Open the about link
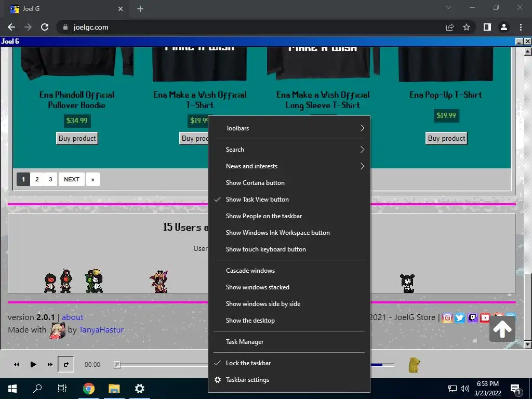The width and height of the screenshot is (532, 399). tap(72, 317)
